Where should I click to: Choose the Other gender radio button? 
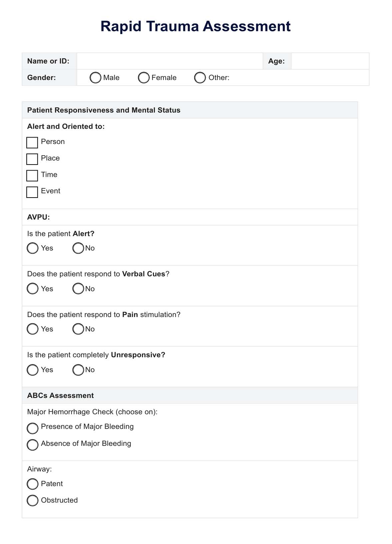point(200,78)
